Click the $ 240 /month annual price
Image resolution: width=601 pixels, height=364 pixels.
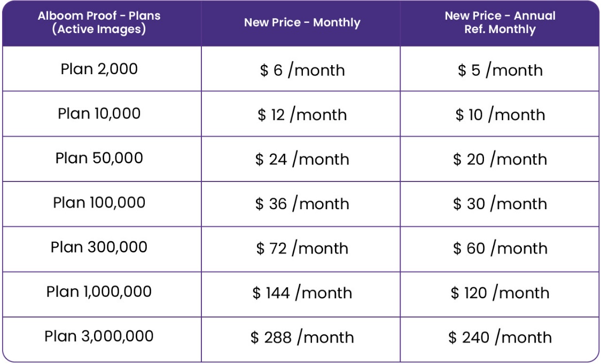500,337
